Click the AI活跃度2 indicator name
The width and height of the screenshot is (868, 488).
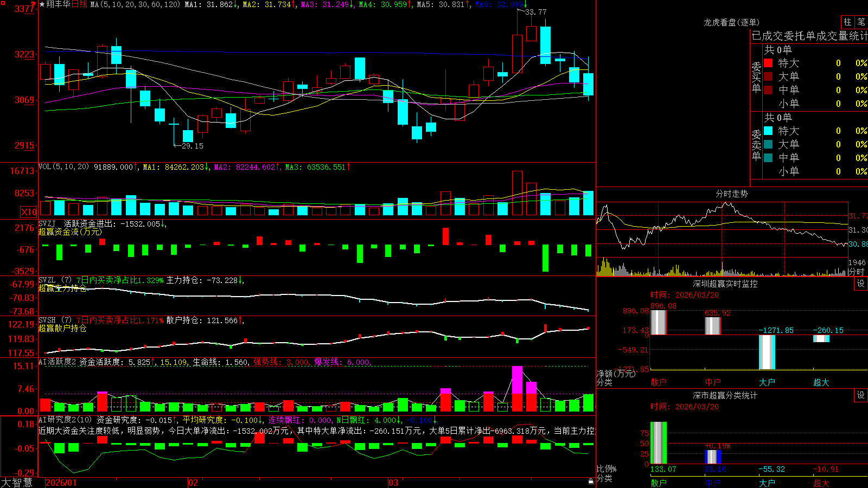click(58, 362)
